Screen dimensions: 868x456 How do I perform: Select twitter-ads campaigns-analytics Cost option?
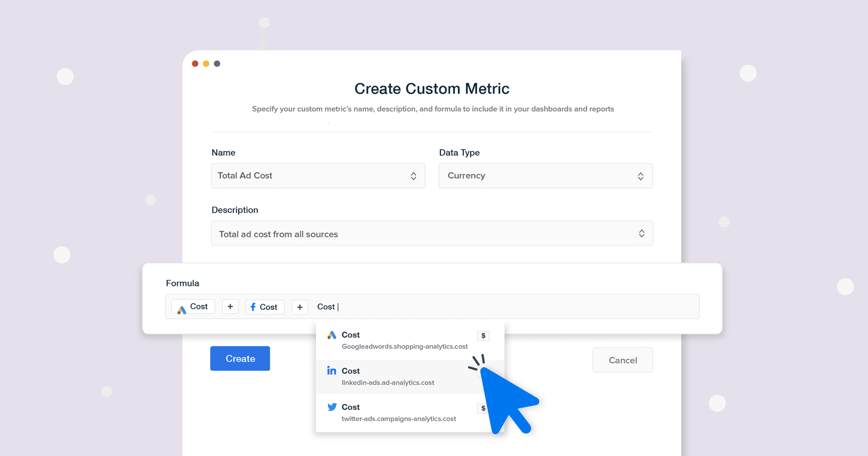click(x=410, y=413)
